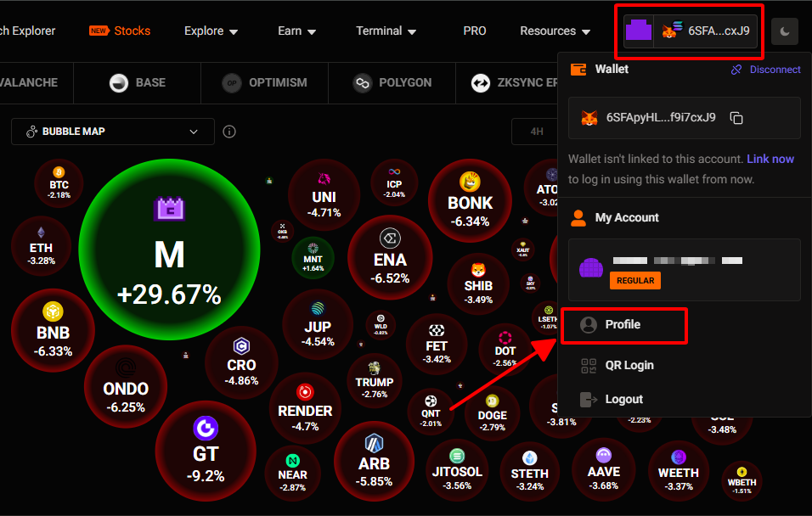Select the QNT bubble
The width and height of the screenshot is (812, 516).
tap(431, 412)
